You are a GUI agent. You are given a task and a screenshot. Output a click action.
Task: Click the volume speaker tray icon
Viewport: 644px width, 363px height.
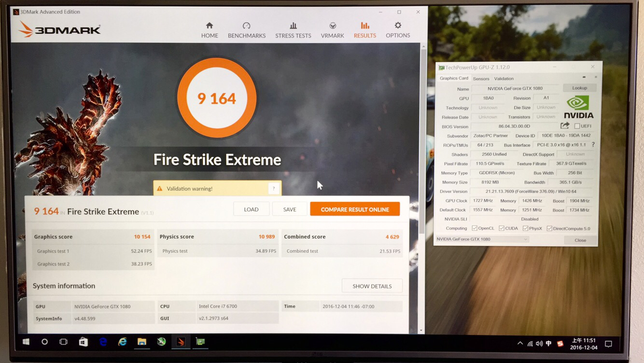coord(539,343)
